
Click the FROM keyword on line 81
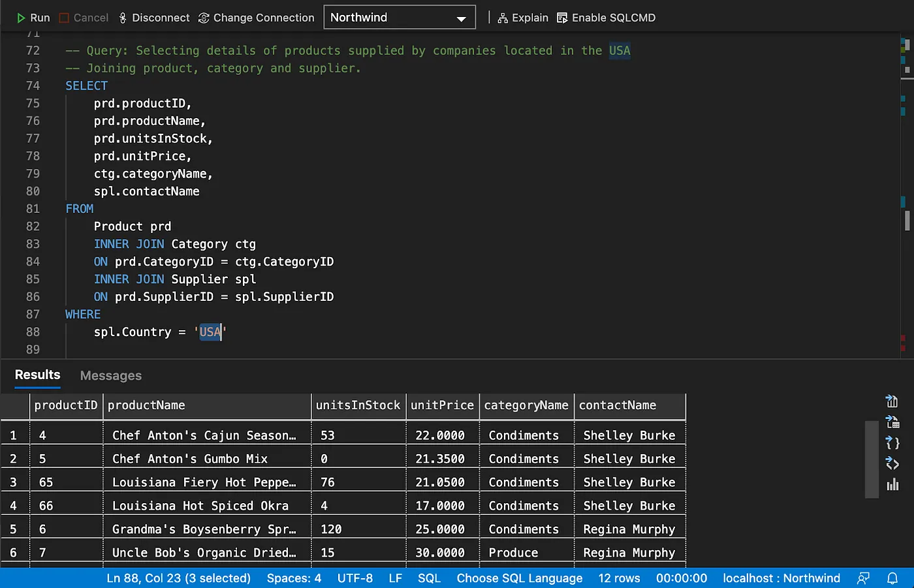tap(80, 209)
